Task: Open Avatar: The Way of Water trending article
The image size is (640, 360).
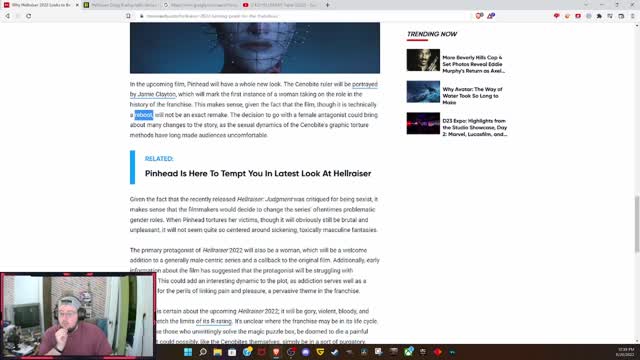Action: pyautogui.click(x=472, y=96)
